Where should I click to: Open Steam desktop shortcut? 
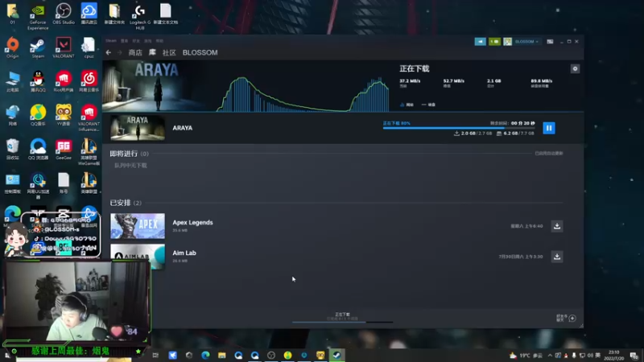[38, 47]
